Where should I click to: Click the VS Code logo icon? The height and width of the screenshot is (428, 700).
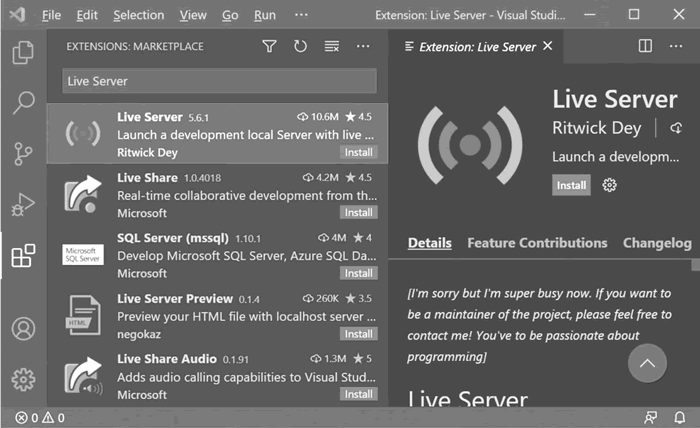coord(17,15)
